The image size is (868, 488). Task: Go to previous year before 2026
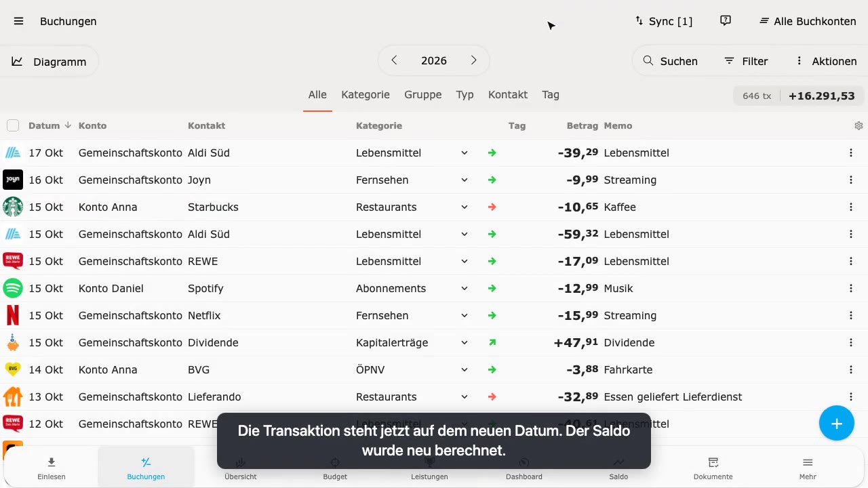click(394, 60)
